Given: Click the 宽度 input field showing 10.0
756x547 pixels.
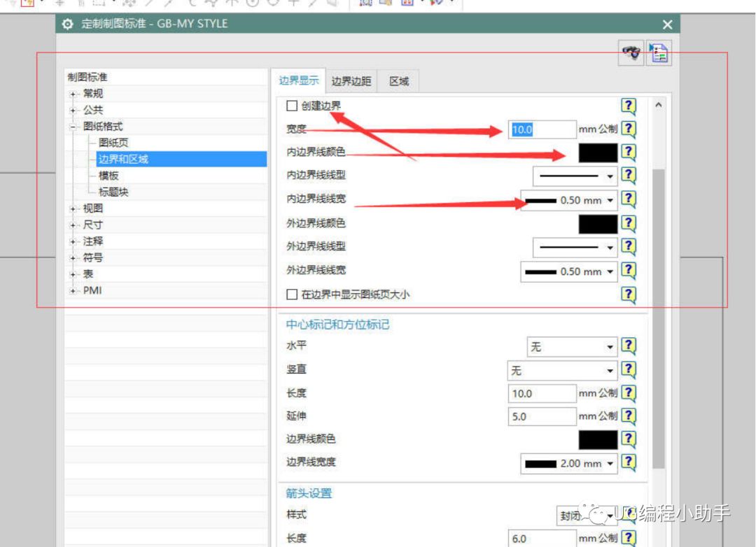Looking at the screenshot, I should tap(542, 129).
